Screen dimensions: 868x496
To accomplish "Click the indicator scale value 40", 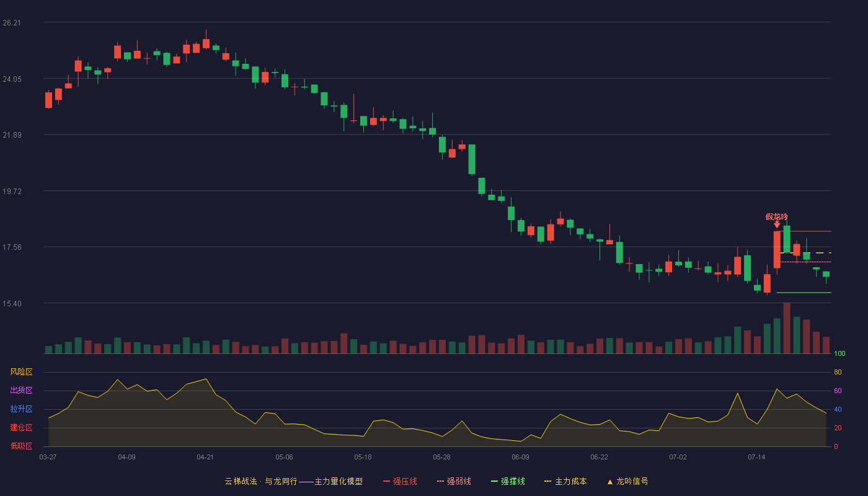I will click(x=838, y=409).
